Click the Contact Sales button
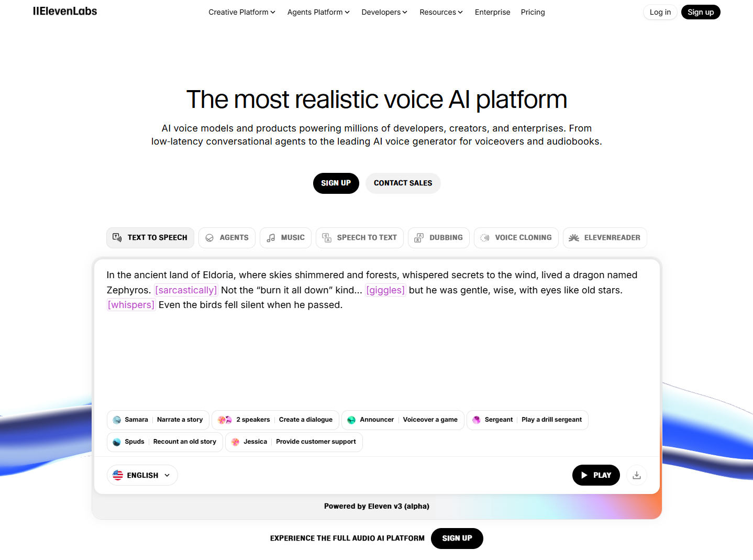This screenshot has width=753, height=560. 403,183
